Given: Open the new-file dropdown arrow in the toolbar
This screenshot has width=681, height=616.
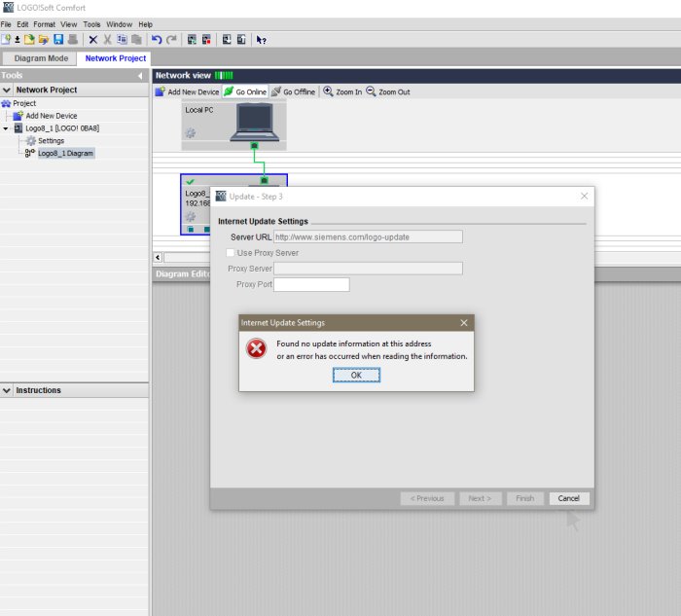Looking at the screenshot, I should pyautogui.click(x=17, y=40).
